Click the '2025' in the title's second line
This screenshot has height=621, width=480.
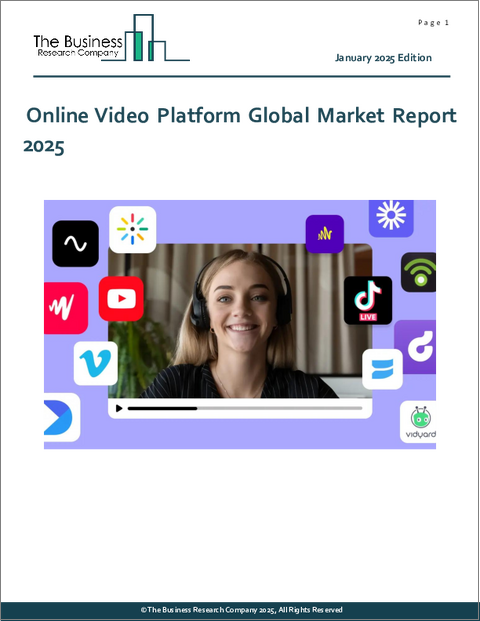click(44, 146)
